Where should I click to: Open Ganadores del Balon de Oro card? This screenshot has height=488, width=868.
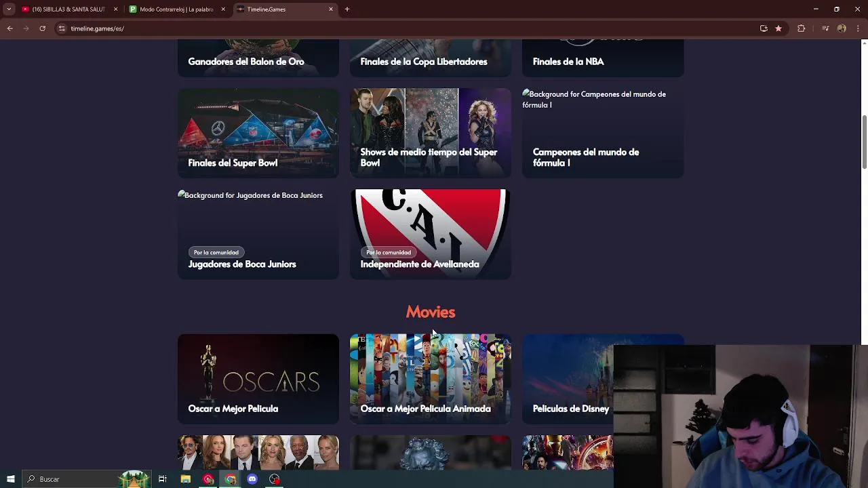258,58
